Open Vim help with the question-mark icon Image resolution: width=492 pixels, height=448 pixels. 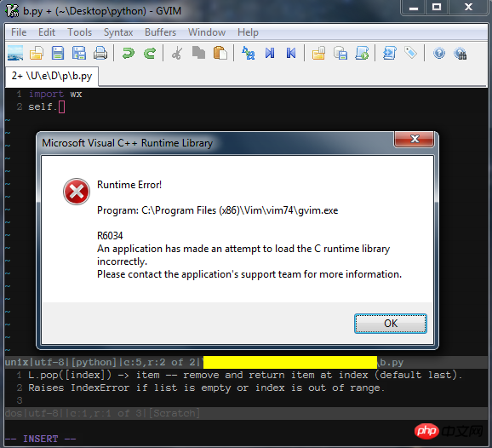coord(439,53)
